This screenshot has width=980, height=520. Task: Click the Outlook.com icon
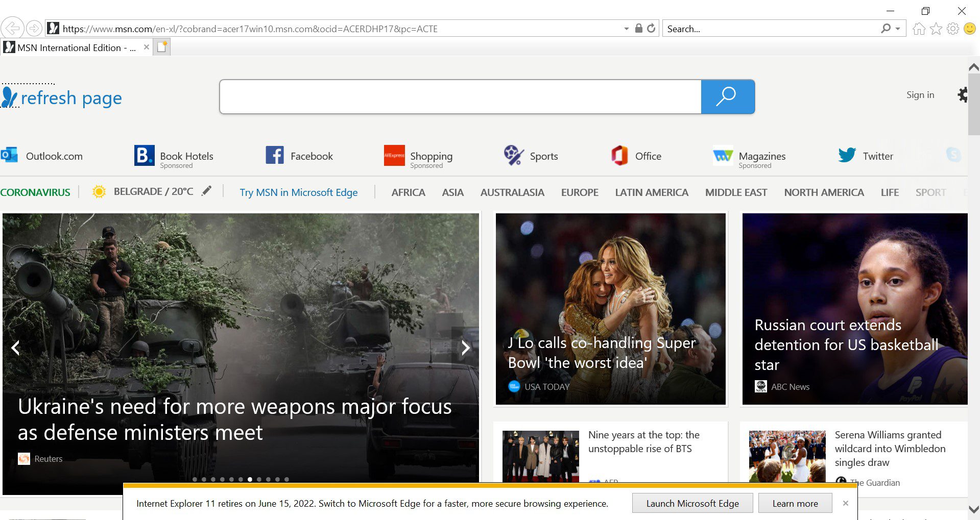pos(9,155)
